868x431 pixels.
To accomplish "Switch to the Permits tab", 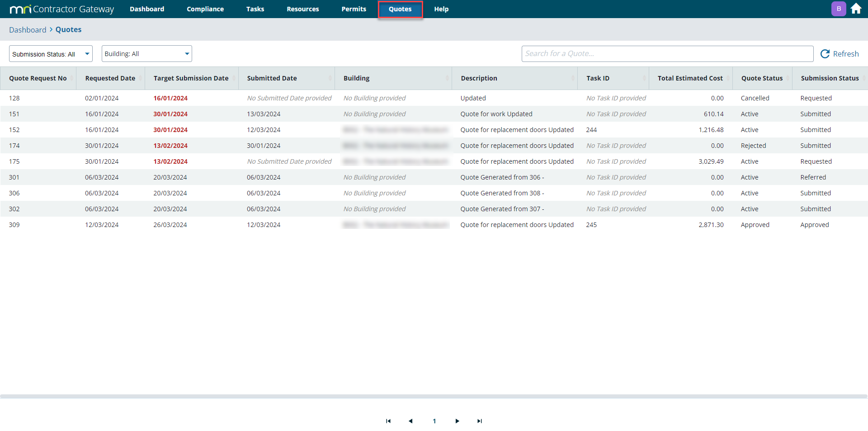I will [354, 9].
